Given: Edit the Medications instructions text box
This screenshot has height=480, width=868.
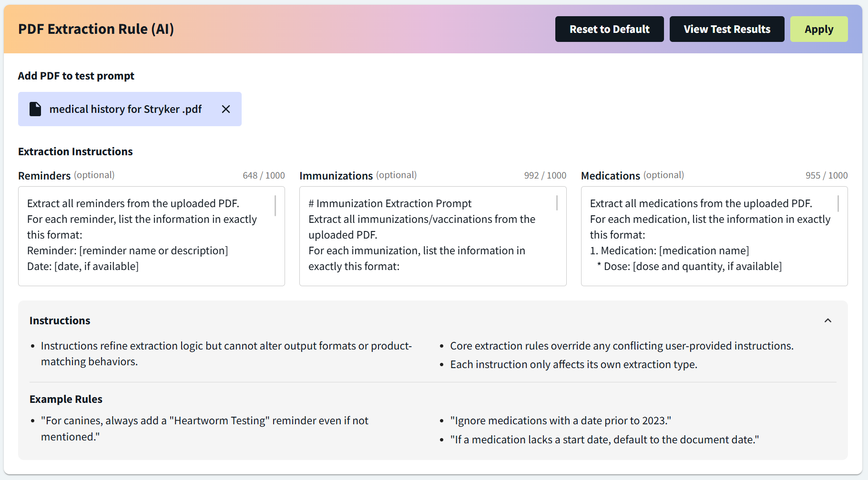Looking at the screenshot, I should pyautogui.click(x=714, y=236).
